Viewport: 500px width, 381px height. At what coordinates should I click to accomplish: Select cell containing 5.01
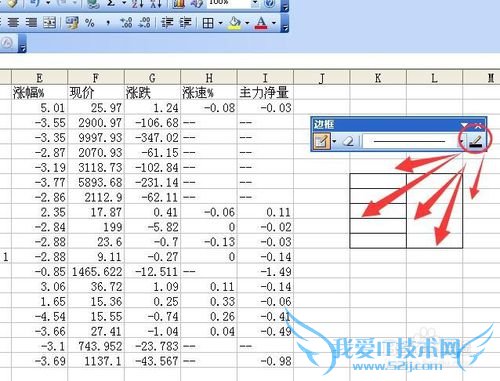(39, 108)
